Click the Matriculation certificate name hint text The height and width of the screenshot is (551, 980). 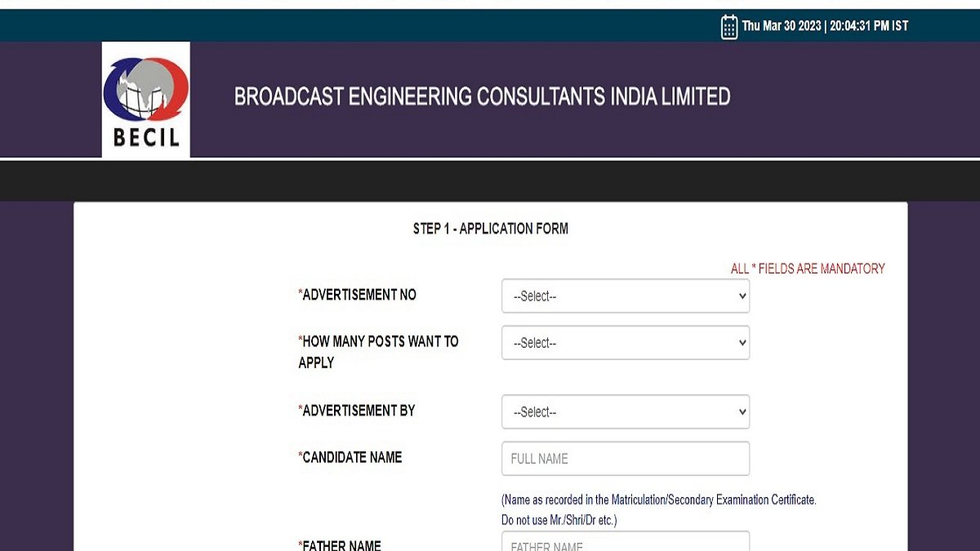click(659, 500)
